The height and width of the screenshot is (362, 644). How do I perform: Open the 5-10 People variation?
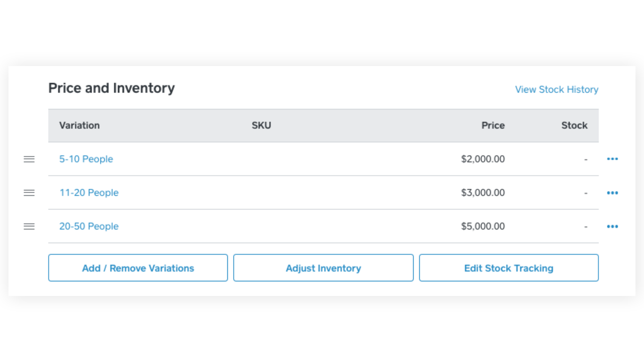click(86, 159)
